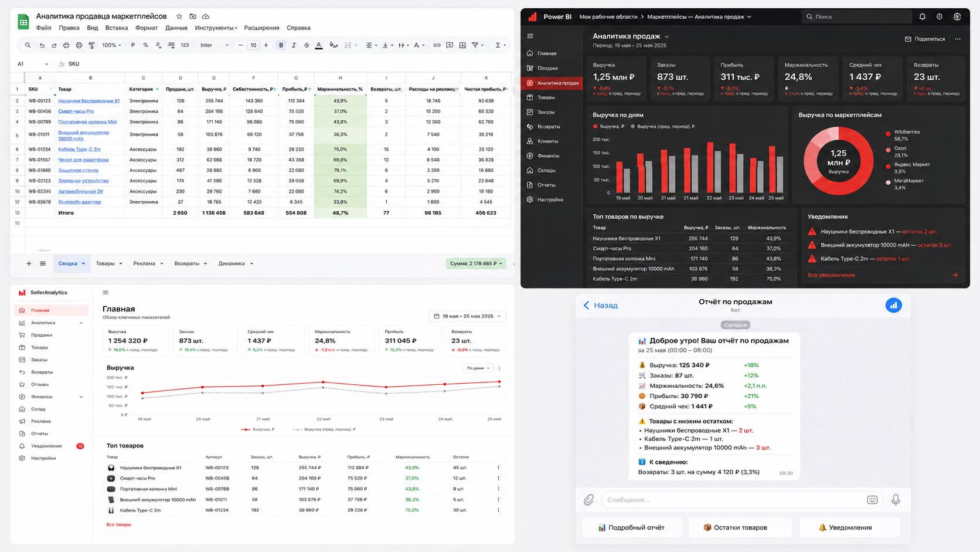Click the Назад button in the chat
Screen dimensions: 980x552
point(600,306)
